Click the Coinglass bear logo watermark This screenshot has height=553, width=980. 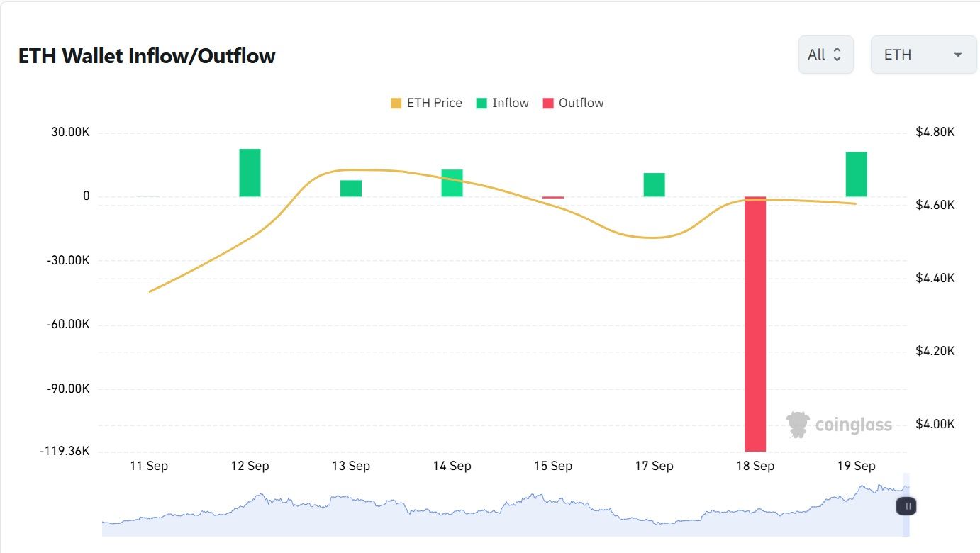[x=798, y=423]
